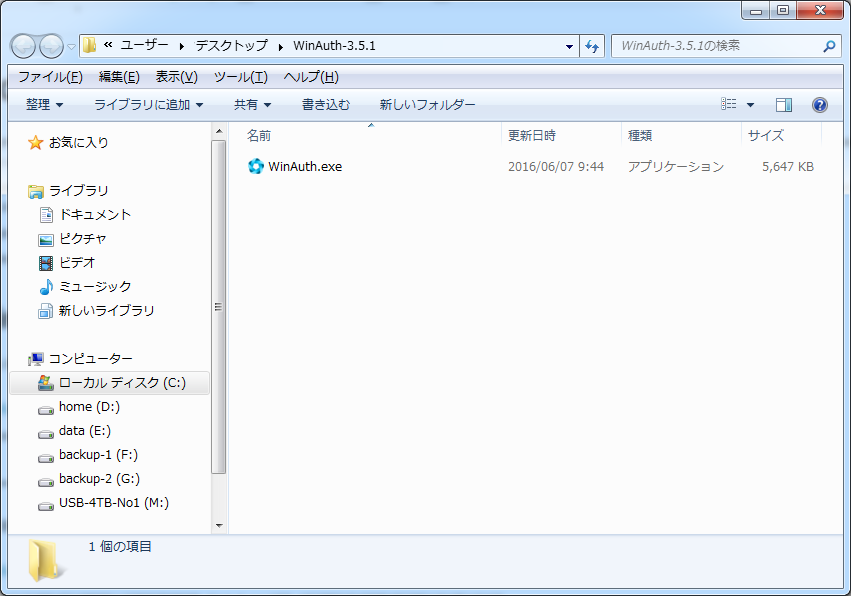Viewport: 851px width, 596px height.
Task: Click the change view icon
Action: tap(728, 104)
